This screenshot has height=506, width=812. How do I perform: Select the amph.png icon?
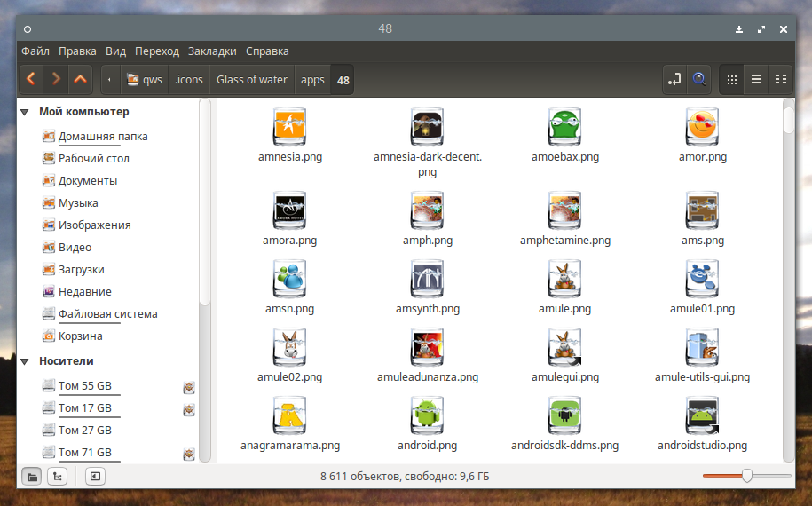tap(427, 210)
